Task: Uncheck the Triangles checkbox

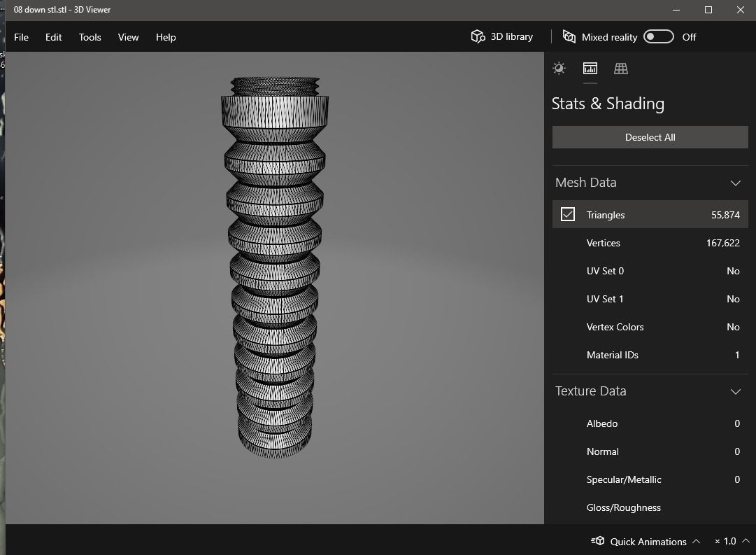Action: tap(567, 214)
